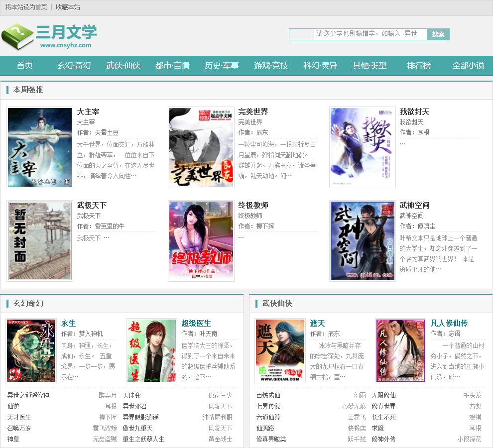Open 天才医生 in the list
Image resolution: width=493 pixels, height=448 pixels.
click(19, 417)
